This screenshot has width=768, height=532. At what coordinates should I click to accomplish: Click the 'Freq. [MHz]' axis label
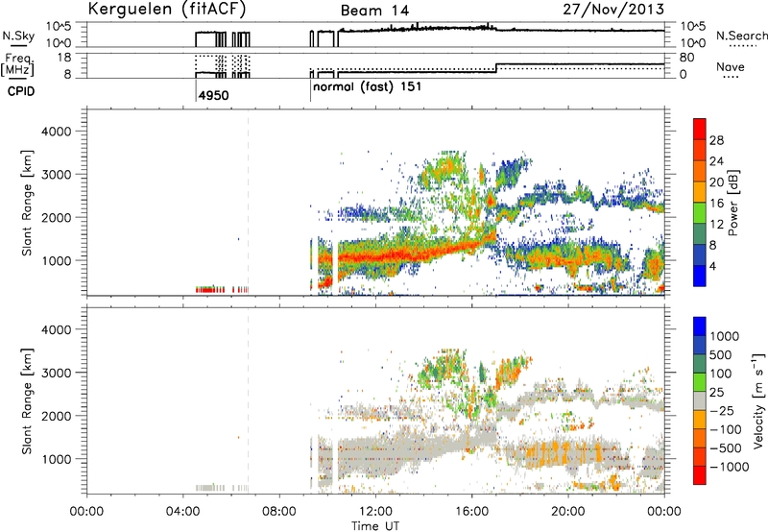[18, 65]
